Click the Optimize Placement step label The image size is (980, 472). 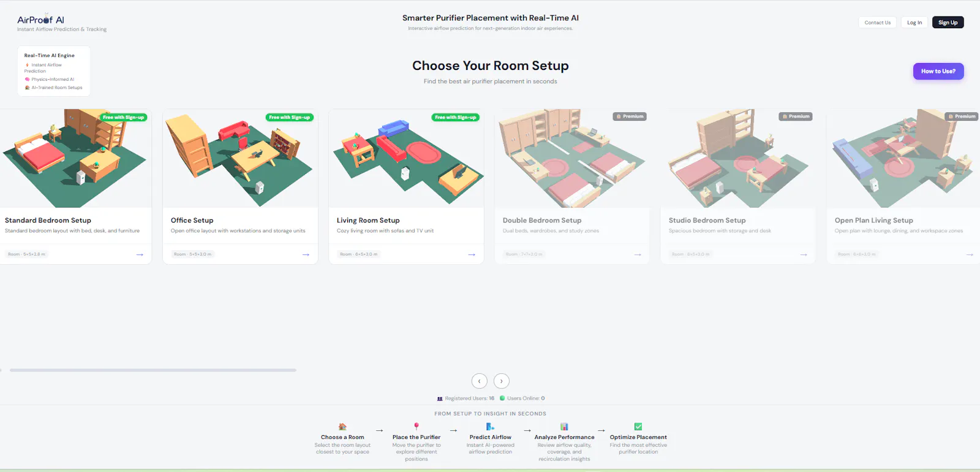[638, 438]
